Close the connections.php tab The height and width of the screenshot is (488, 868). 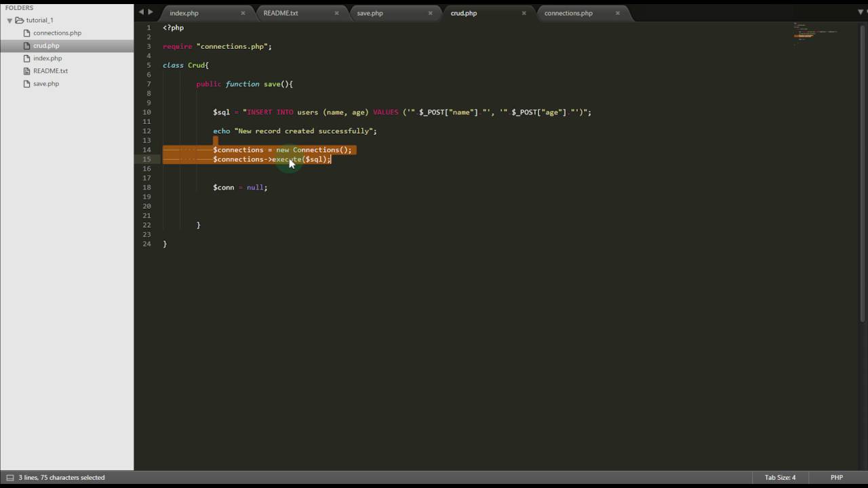pos(617,13)
